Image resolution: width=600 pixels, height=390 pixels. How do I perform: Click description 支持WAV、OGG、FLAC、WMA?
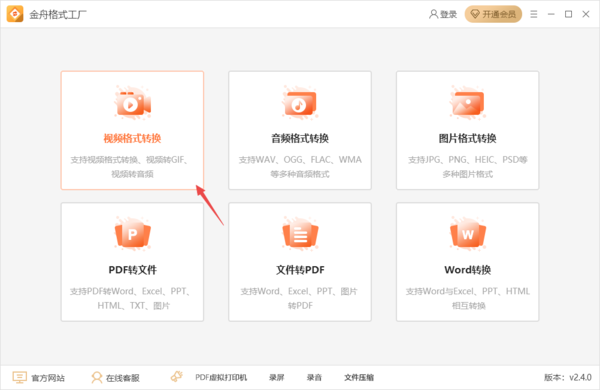pyautogui.click(x=300, y=160)
